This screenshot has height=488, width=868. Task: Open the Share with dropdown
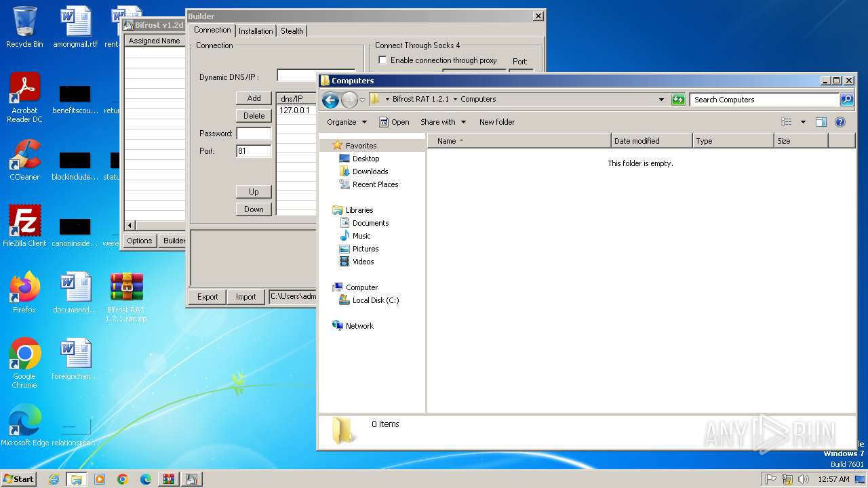[443, 122]
